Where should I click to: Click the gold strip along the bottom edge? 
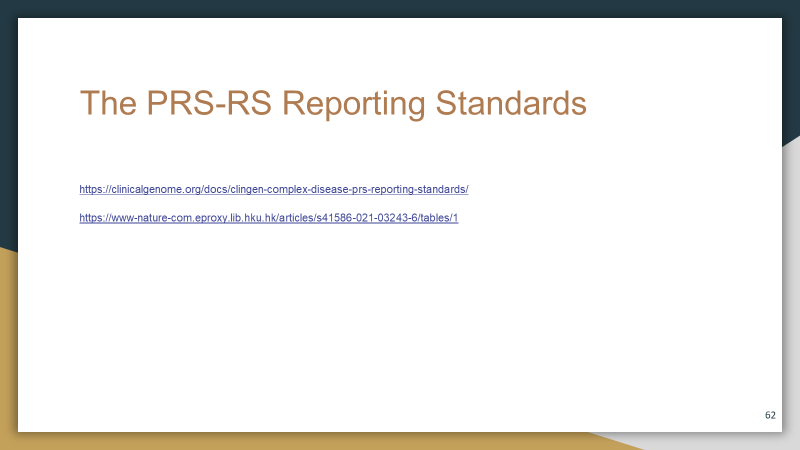pos(300,441)
